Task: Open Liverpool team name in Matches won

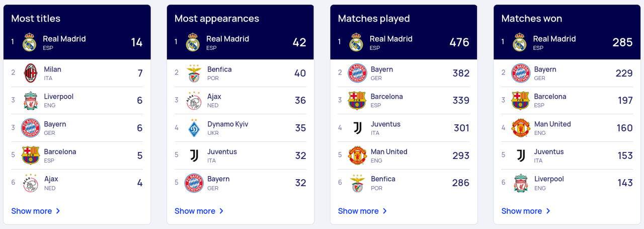Action: [549, 179]
